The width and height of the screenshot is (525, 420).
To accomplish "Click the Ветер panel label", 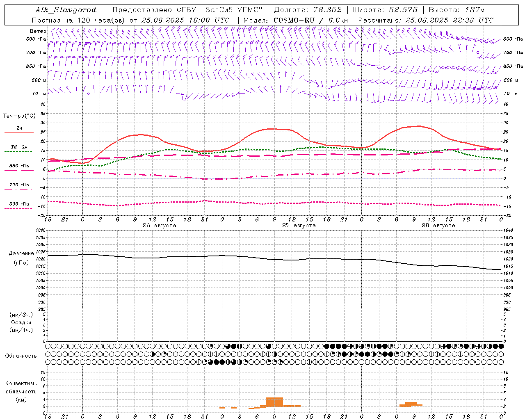I will point(38,31).
